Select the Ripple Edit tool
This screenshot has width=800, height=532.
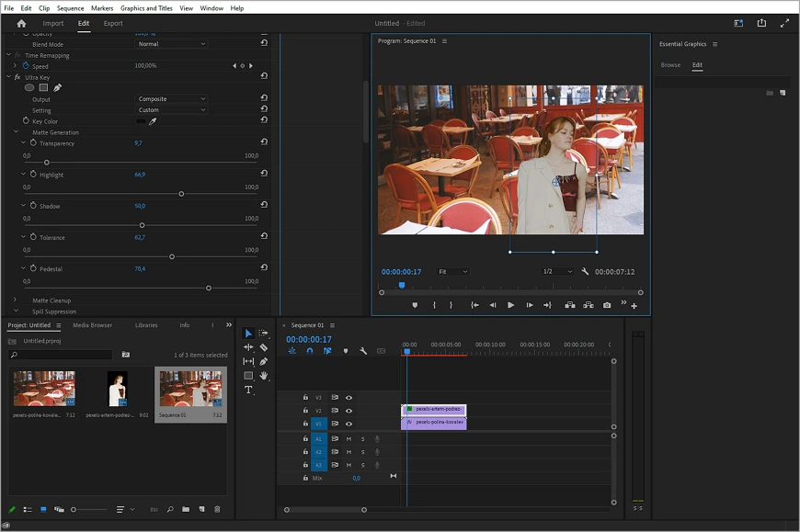point(248,347)
